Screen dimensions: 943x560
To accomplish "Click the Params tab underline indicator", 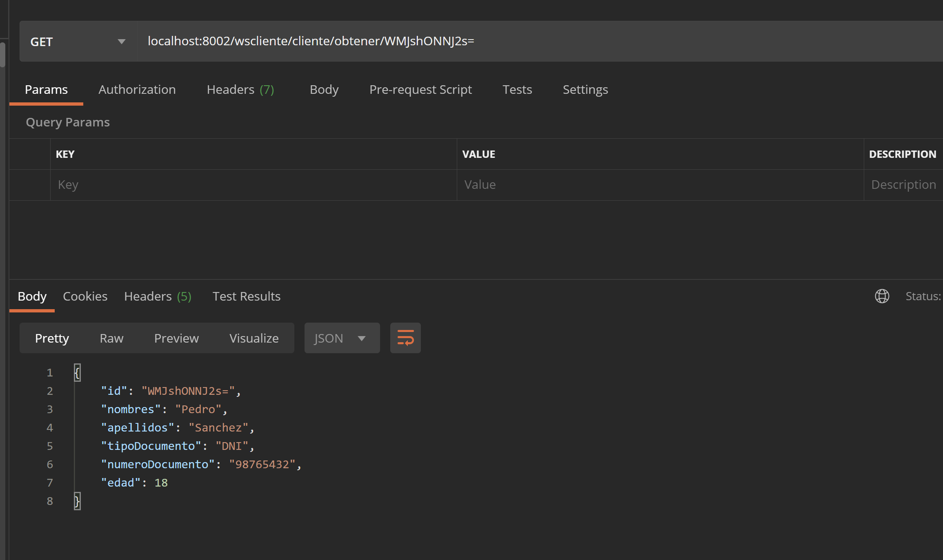I will click(x=46, y=105).
